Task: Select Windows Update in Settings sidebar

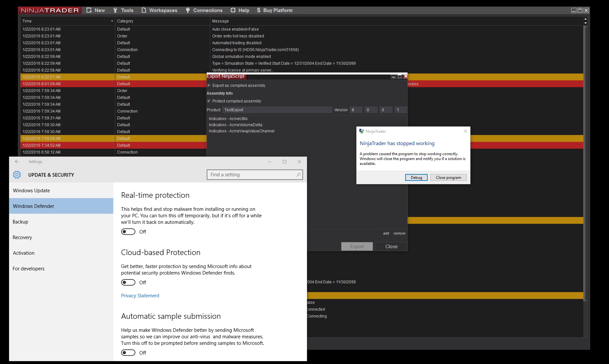Action: point(61,190)
